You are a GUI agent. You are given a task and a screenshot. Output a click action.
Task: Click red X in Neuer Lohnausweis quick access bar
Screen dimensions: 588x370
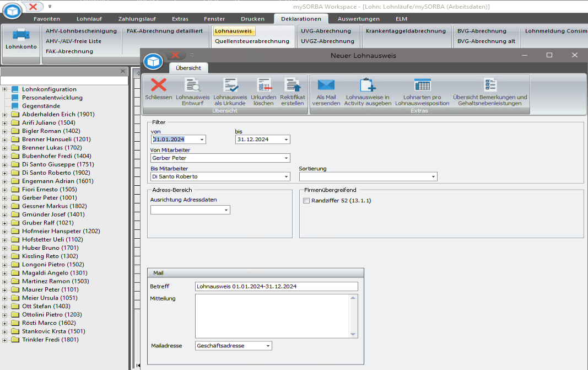pyautogui.click(x=175, y=55)
